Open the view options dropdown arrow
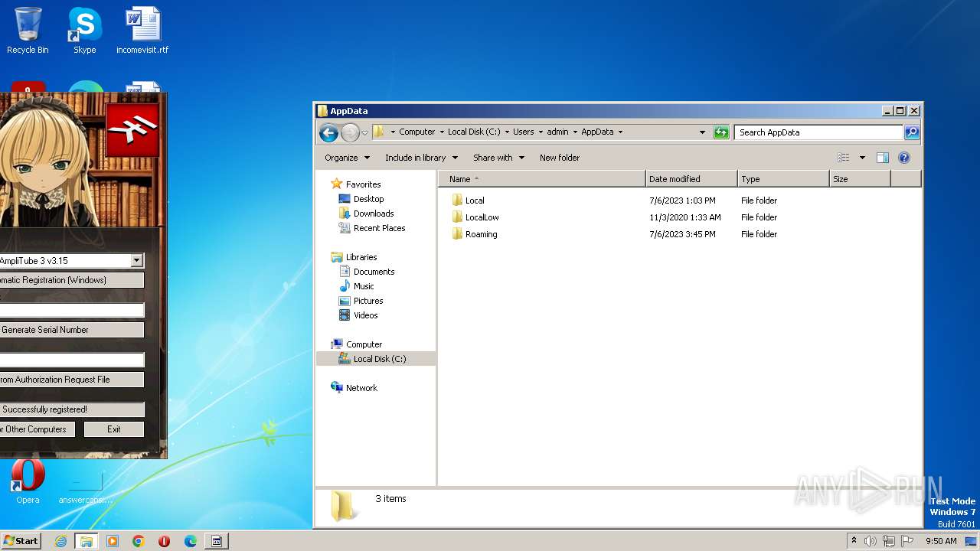This screenshot has width=980, height=551. [862, 158]
